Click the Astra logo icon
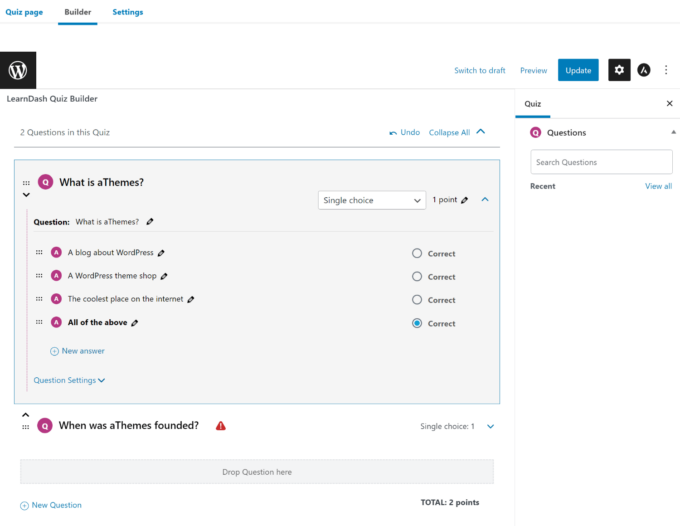The image size is (680, 526). [x=644, y=70]
